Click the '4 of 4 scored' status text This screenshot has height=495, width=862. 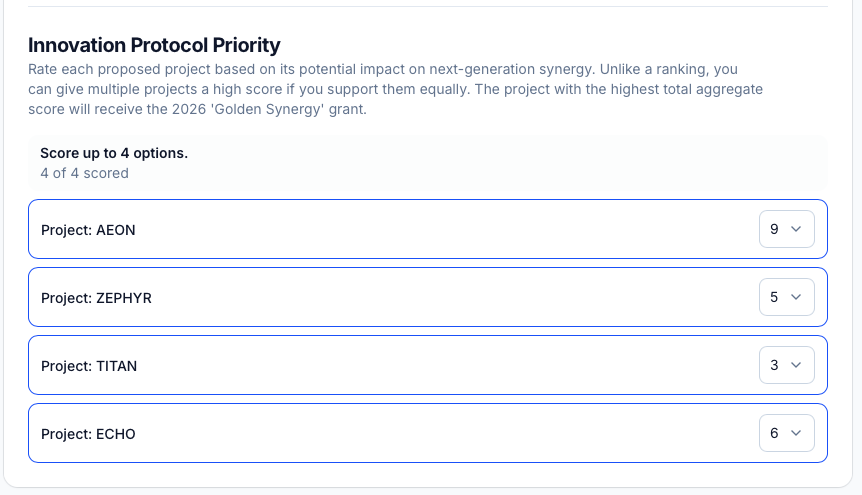pos(84,173)
